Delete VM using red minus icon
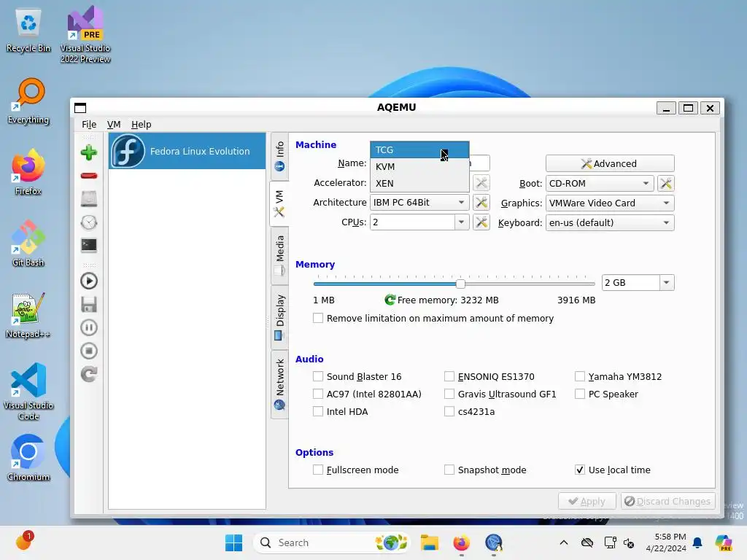This screenshot has width=747, height=560. coord(88,176)
